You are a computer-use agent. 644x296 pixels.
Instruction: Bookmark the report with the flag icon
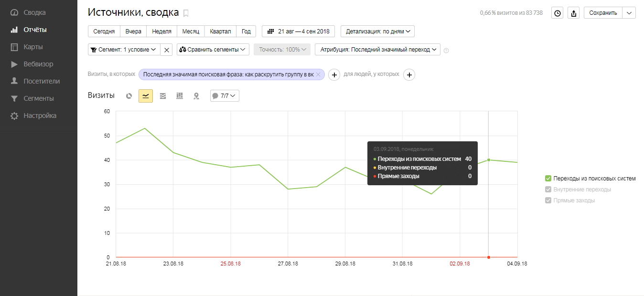[x=186, y=13]
